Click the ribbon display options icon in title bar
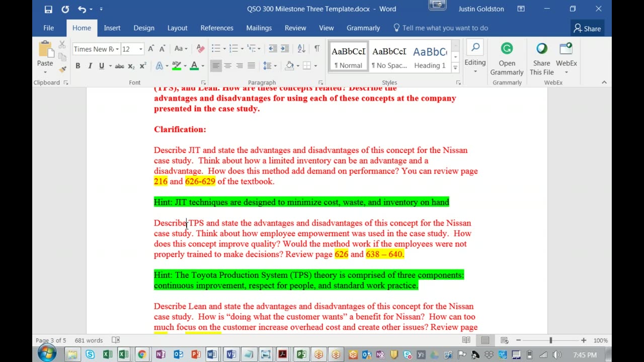Viewport: 644px width, 362px height. click(521, 9)
